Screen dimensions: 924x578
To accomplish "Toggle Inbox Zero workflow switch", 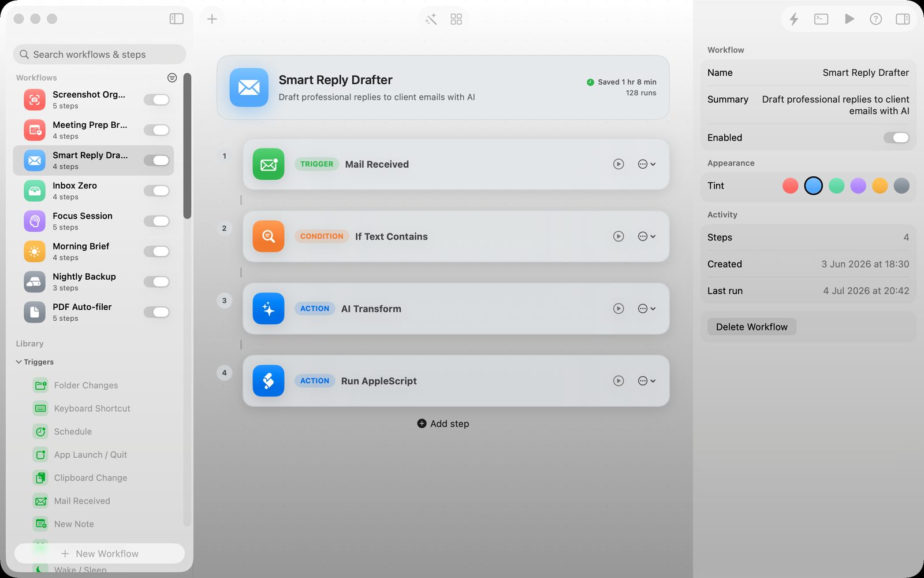I will (157, 191).
